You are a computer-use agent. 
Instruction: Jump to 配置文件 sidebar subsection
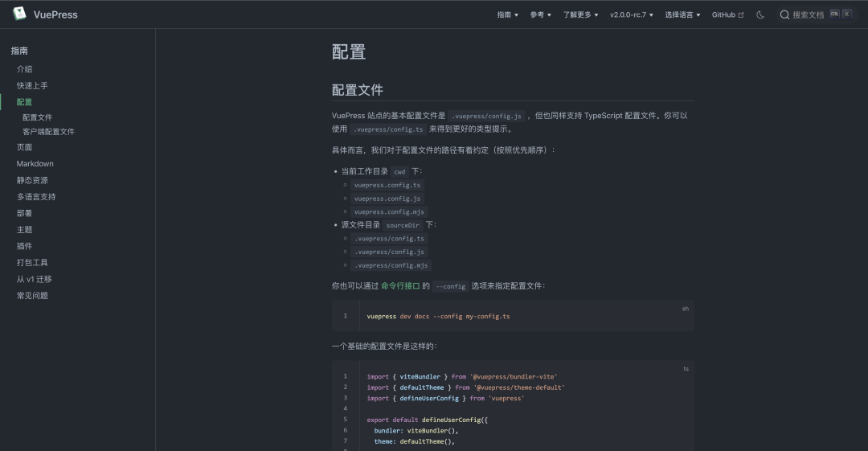[x=37, y=117]
